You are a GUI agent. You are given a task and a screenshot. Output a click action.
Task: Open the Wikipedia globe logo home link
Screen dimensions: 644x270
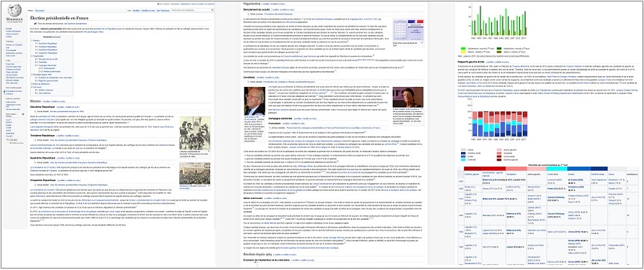pos(14,10)
